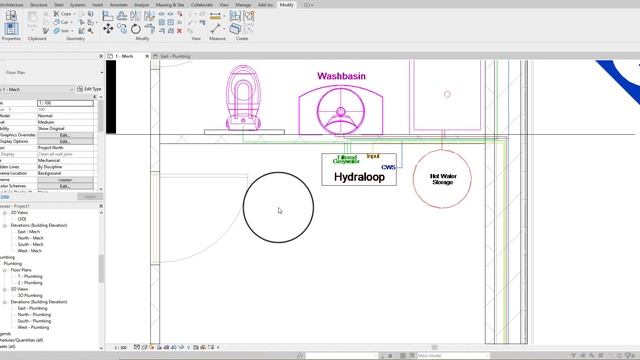Screen dimensions: 640x360
Task: Select the Move tool in Modify panel
Action: coord(108,28)
